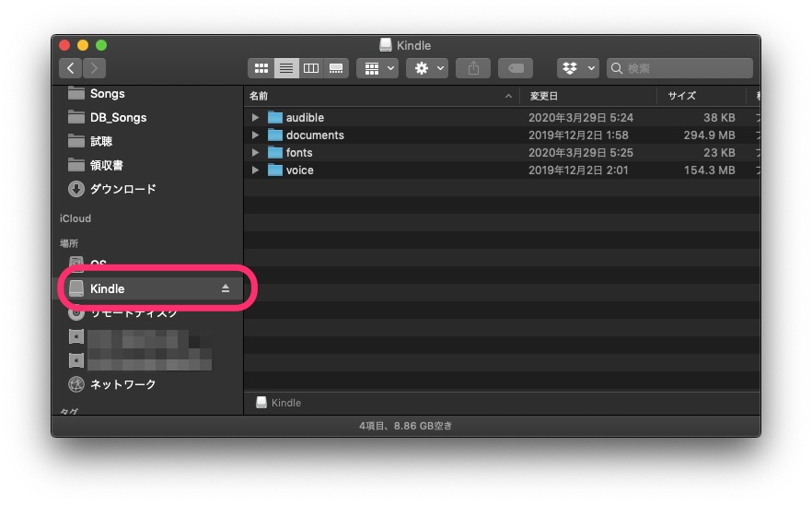Image resolution: width=812 pixels, height=505 pixels.
Task: Select the documents folder icon
Action: [x=275, y=135]
